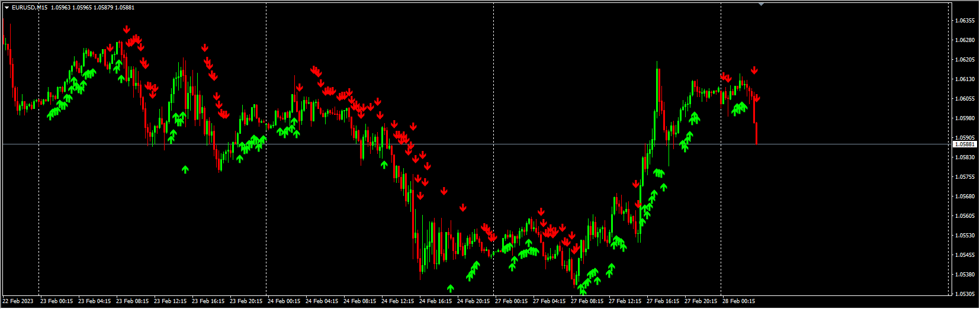The height and width of the screenshot is (309, 980).
Task: Click the 24 Feb 08:15 time label
Action: [x=360, y=301]
